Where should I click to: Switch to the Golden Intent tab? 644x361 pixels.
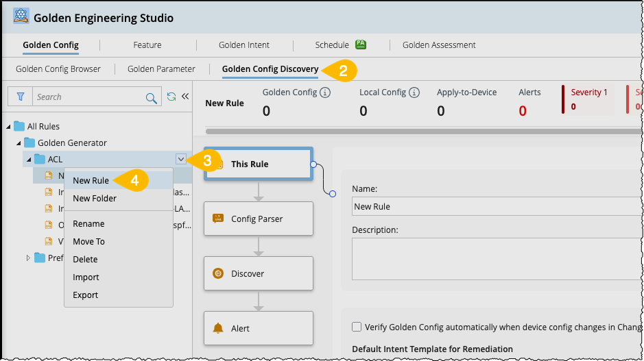[x=244, y=45]
